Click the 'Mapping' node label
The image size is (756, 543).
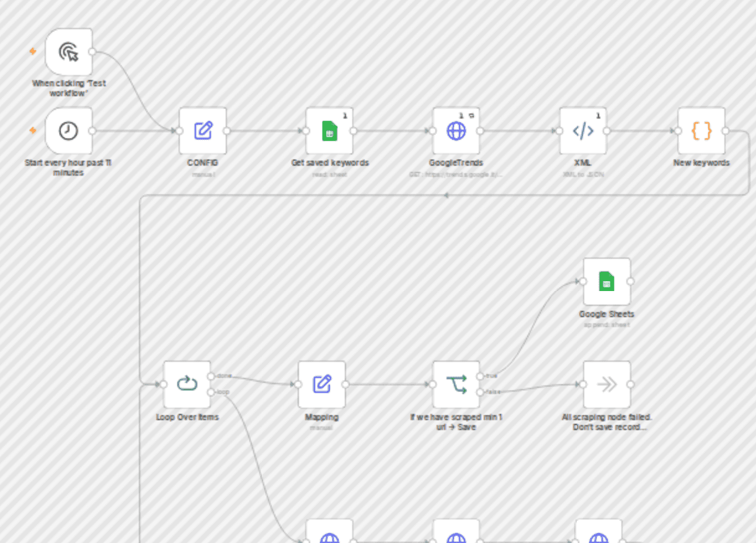322,416
